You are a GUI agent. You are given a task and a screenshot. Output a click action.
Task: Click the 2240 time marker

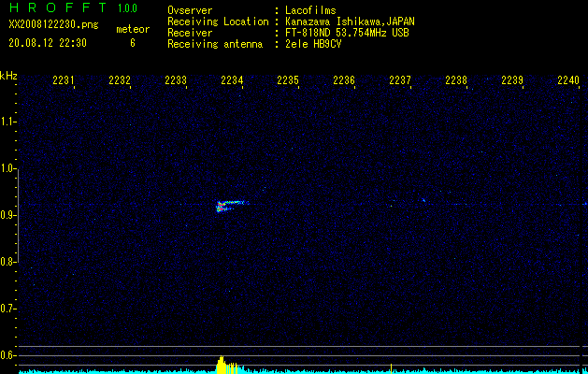[568, 80]
